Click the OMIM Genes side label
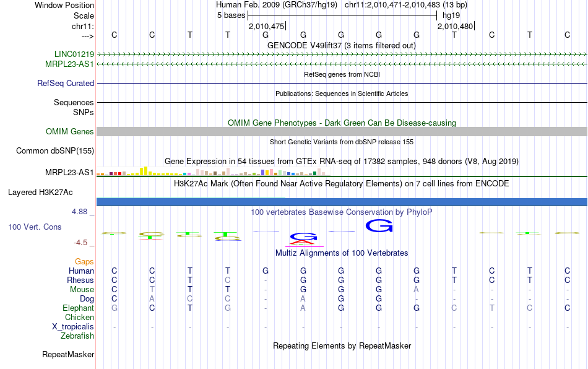Image resolution: width=588 pixels, height=369 pixels. (x=70, y=132)
